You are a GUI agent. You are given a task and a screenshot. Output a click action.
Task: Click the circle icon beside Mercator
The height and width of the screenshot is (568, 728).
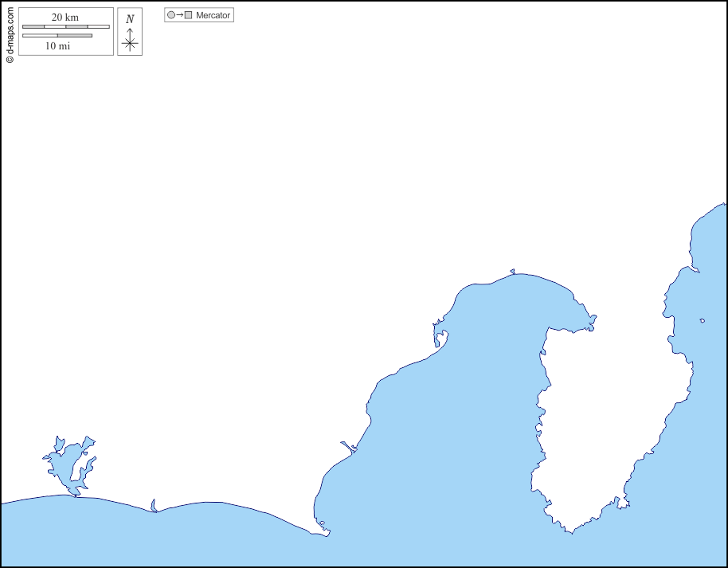tap(170, 15)
